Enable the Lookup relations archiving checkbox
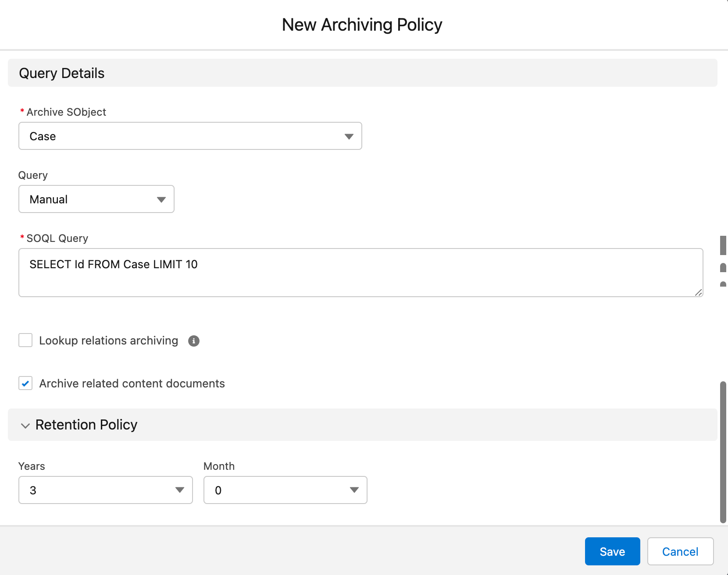Screen dimensions: 728x575 25,340
